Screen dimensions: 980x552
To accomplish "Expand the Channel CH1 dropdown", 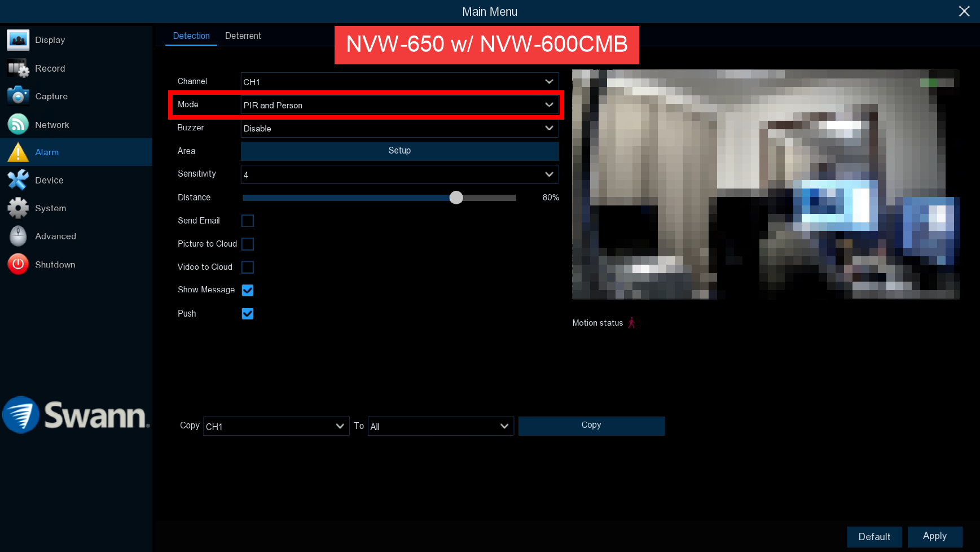I will click(399, 82).
